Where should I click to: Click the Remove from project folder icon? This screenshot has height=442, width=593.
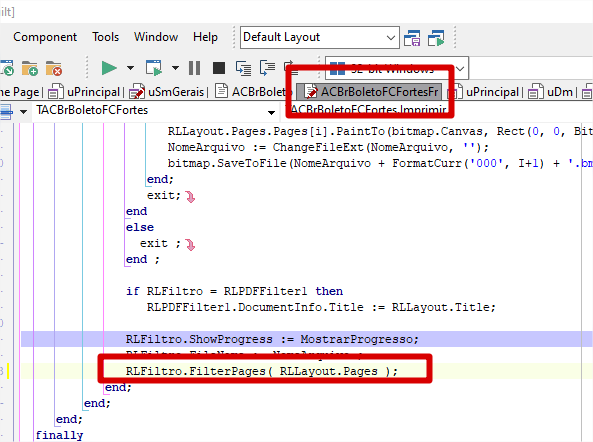click(54, 68)
